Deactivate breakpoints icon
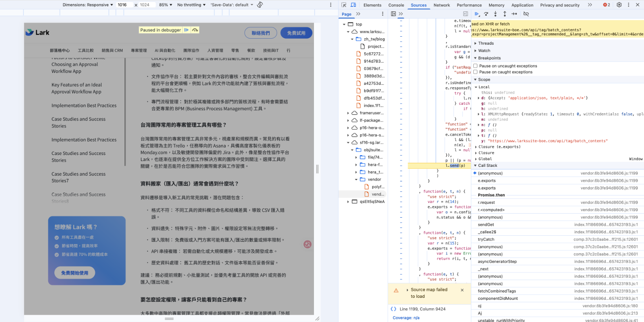The height and width of the screenshot is (322, 644). pos(526,14)
